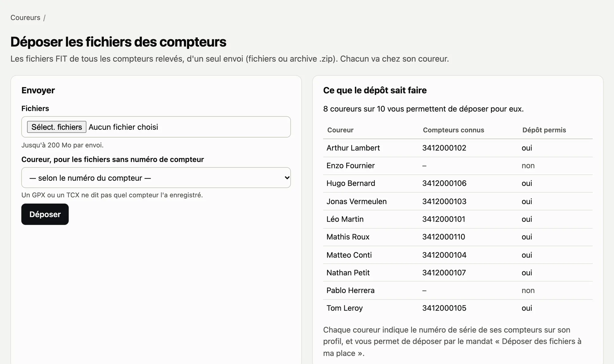This screenshot has width=614, height=364.
Task: Open the Coureurs breadcrumb link
Action: (25, 17)
